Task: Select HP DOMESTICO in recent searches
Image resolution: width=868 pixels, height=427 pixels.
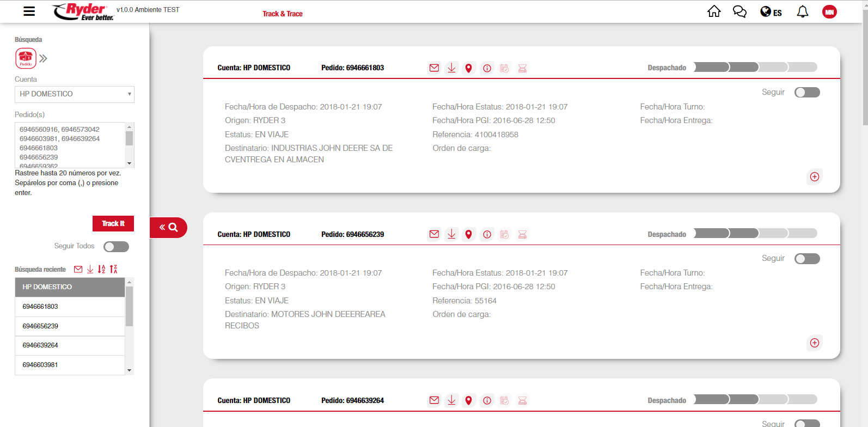Action: 70,287
